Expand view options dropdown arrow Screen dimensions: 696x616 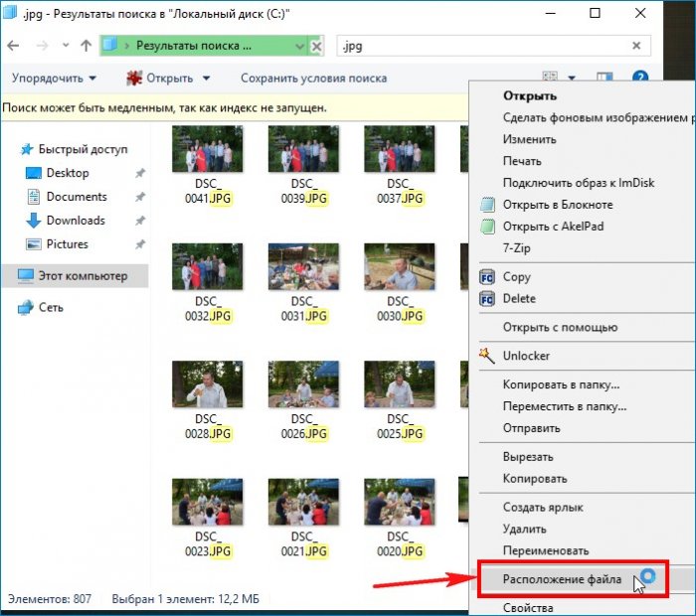point(572,78)
